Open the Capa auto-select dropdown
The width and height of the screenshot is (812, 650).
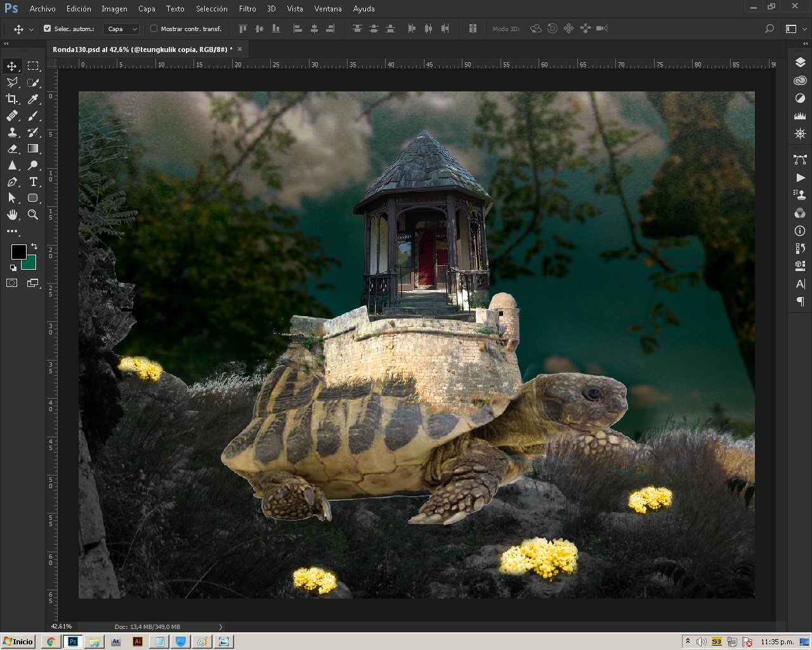[121, 29]
